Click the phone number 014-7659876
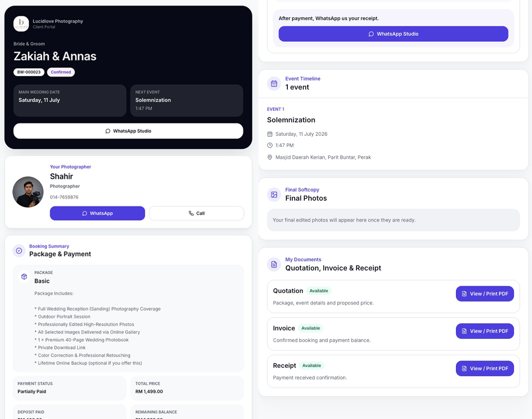The height and width of the screenshot is (419, 532). [64, 197]
